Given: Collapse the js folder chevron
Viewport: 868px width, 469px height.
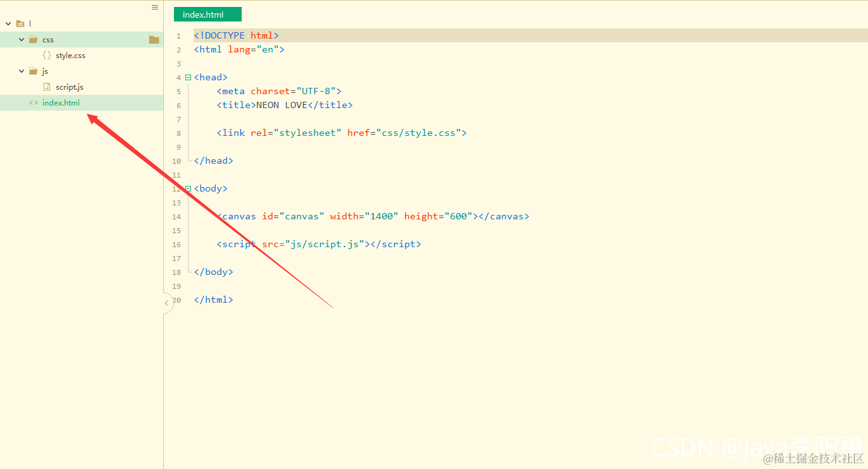Looking at the screenshot, I should tap(22, 71).
